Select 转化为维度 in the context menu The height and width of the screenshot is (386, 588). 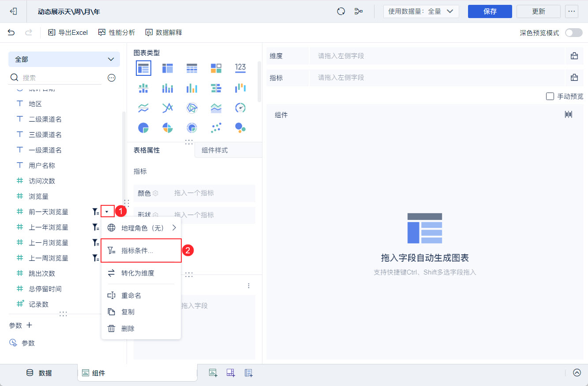pos(141,273)
